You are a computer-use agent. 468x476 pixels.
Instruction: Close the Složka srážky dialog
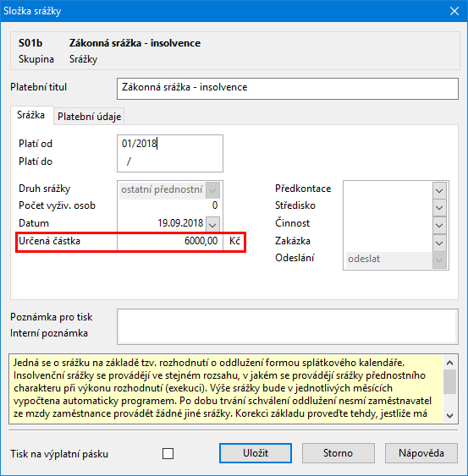(x=454, y=11)
